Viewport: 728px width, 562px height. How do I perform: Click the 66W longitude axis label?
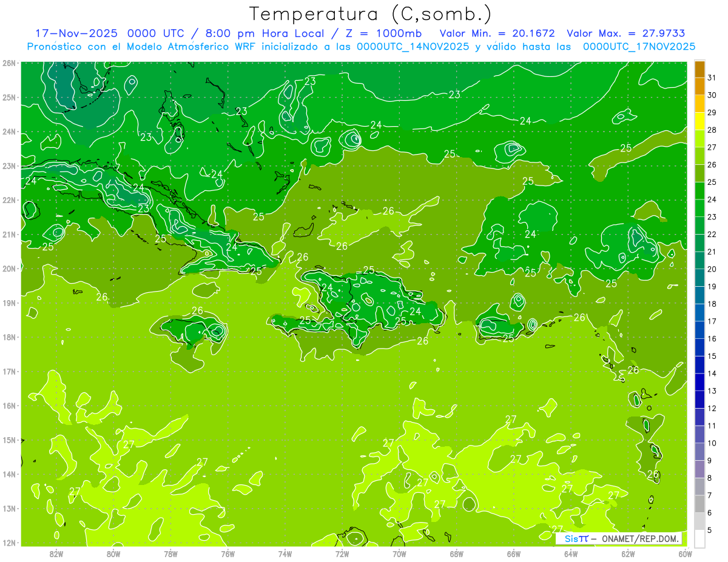513,554
